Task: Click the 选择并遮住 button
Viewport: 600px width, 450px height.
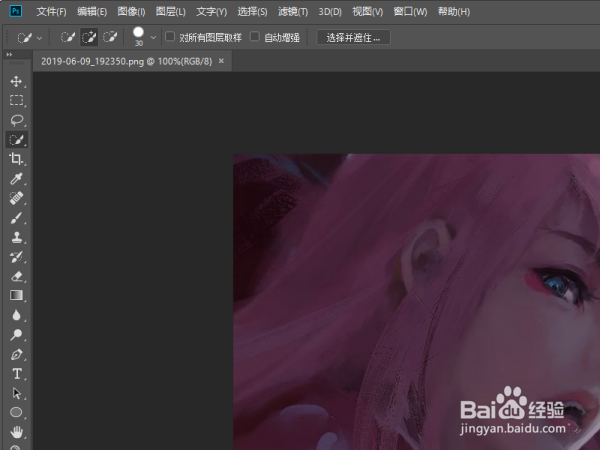Action: [x=353, y=38]
